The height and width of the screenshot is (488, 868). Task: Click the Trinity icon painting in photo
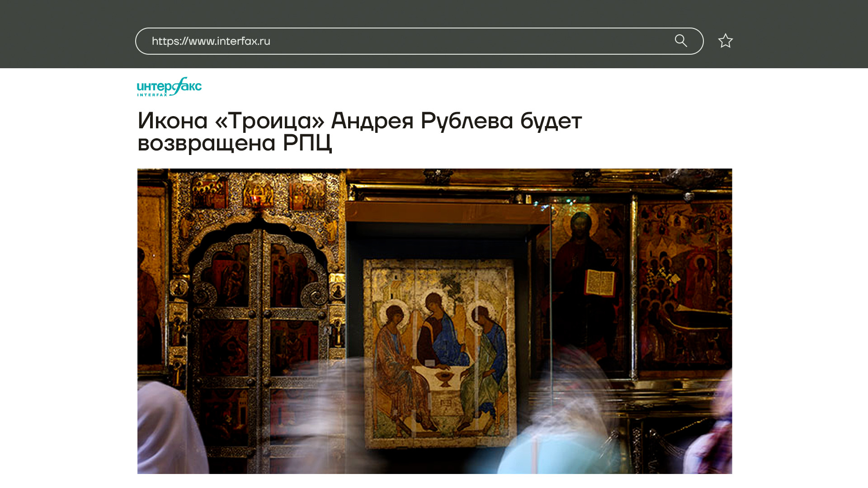coord(439,352)
